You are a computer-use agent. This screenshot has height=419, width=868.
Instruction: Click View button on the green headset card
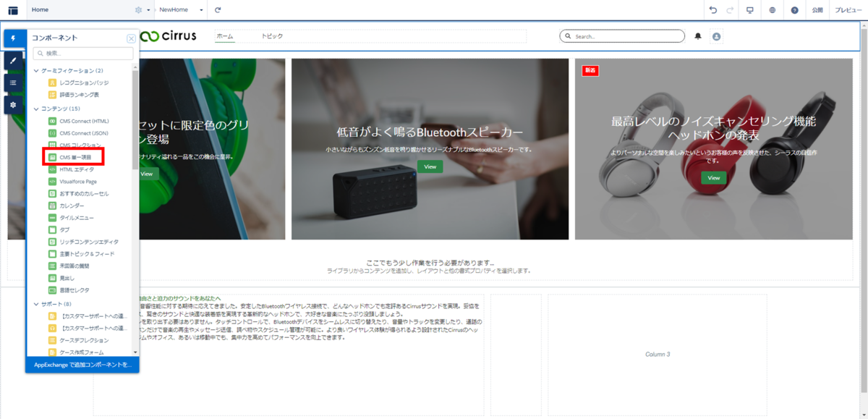point(147,174)
